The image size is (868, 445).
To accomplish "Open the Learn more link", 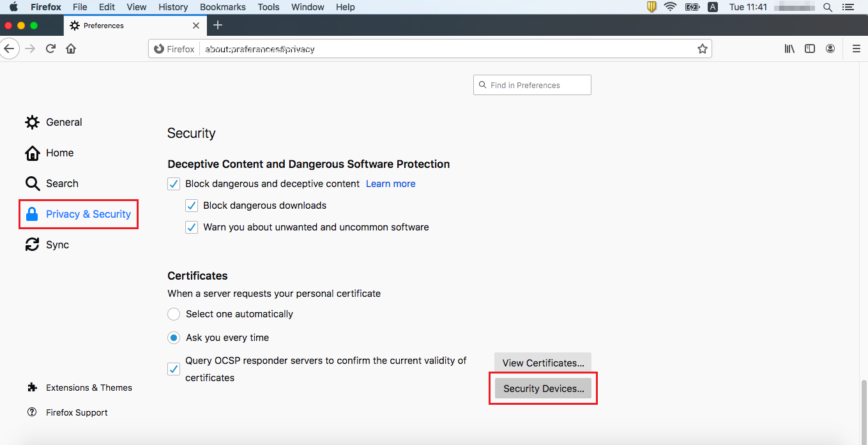I will tap(390, 184).
